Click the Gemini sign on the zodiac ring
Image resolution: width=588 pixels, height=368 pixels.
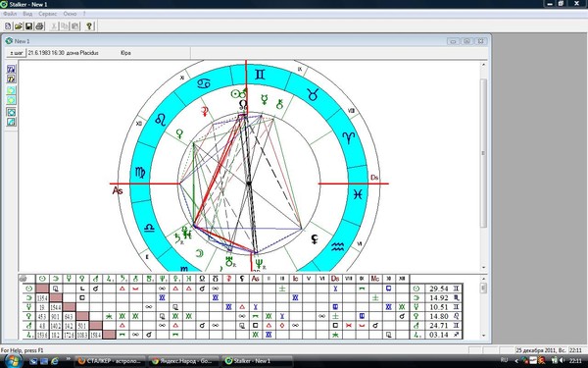pyautogui.click(x=260, y=75)
